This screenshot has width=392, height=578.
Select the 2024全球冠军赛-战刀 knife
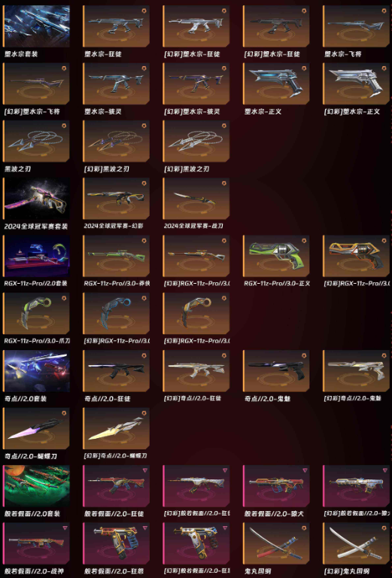point(196,199)
